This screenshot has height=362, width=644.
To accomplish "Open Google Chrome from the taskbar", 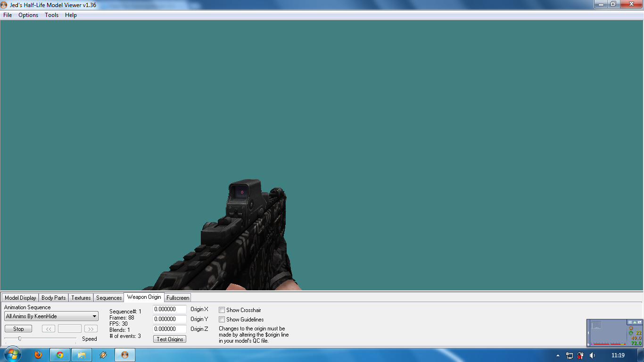I will tap(60, 355).
